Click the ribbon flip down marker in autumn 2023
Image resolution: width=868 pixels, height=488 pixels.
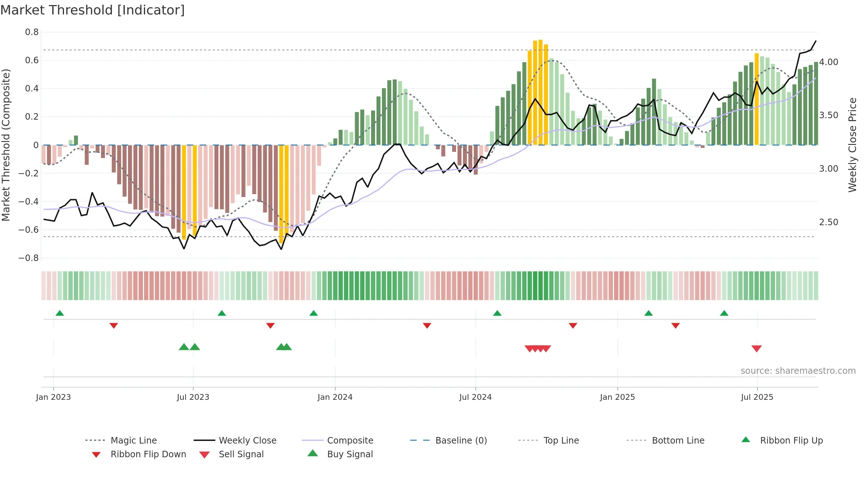270,326
